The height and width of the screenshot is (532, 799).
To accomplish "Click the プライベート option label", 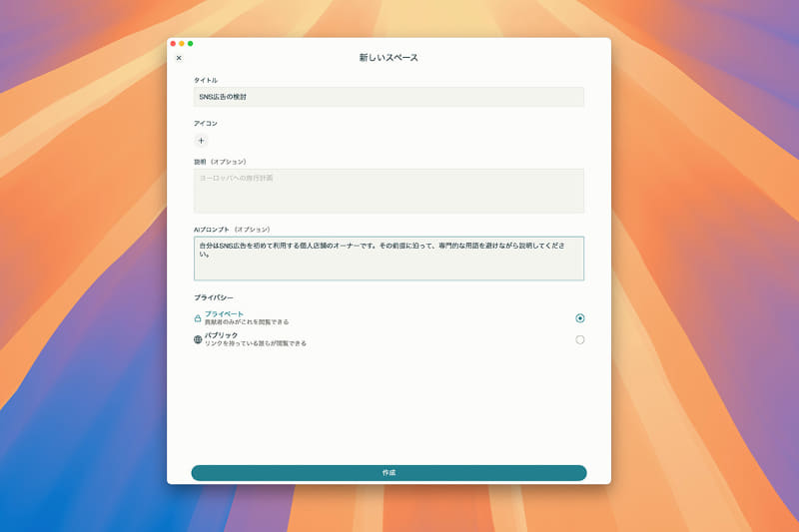I will point(224,314).
